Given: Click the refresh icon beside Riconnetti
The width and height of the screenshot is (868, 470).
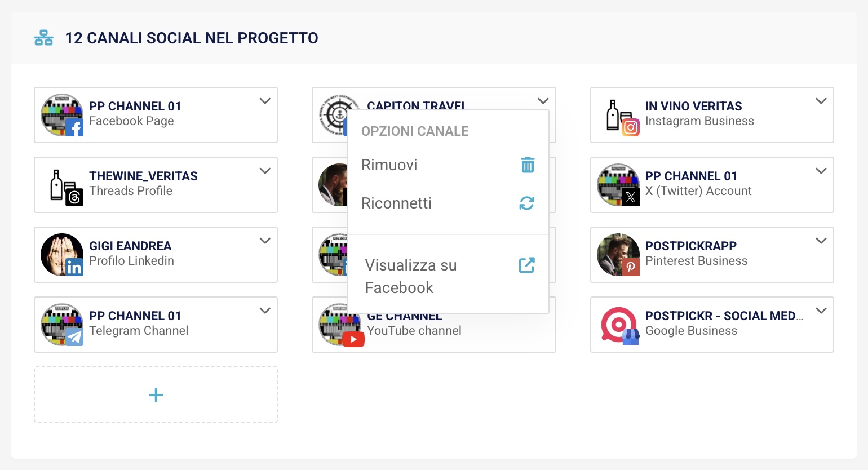Looking at the screenshot, I should (x=527, y=203).
